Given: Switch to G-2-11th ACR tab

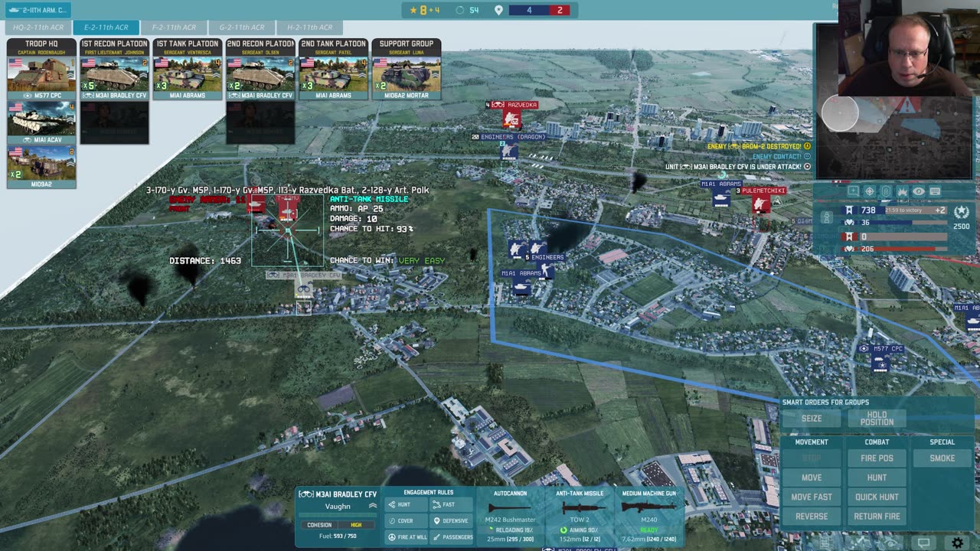Looking at the screenshot, I should (x=242, y=28).
